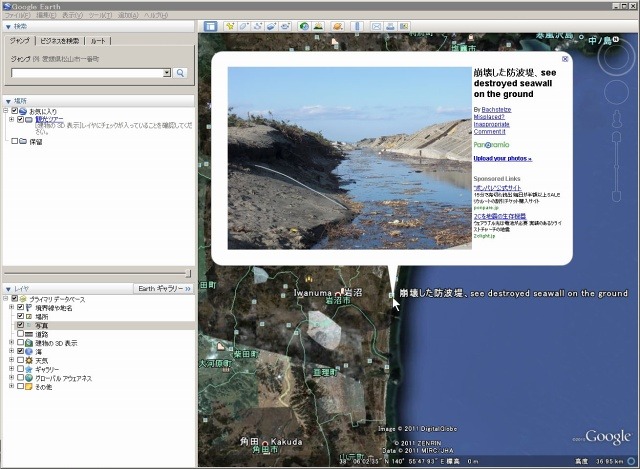Click the globe icon beside 海 layer

pos(29,352)
